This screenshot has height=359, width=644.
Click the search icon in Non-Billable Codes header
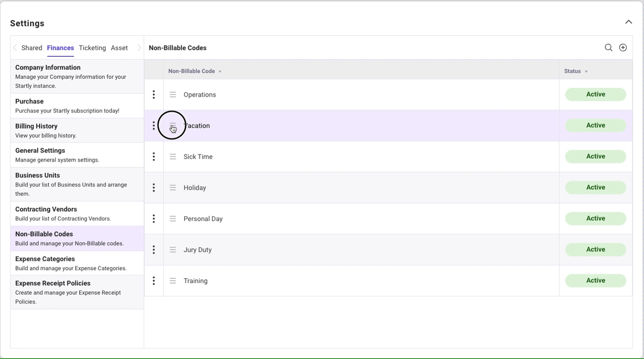[608, 48]
